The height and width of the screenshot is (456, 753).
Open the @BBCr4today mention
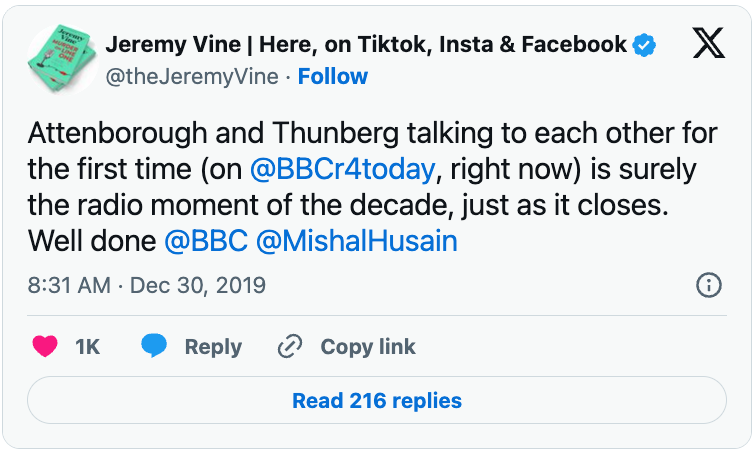click(x=342, y=169)
